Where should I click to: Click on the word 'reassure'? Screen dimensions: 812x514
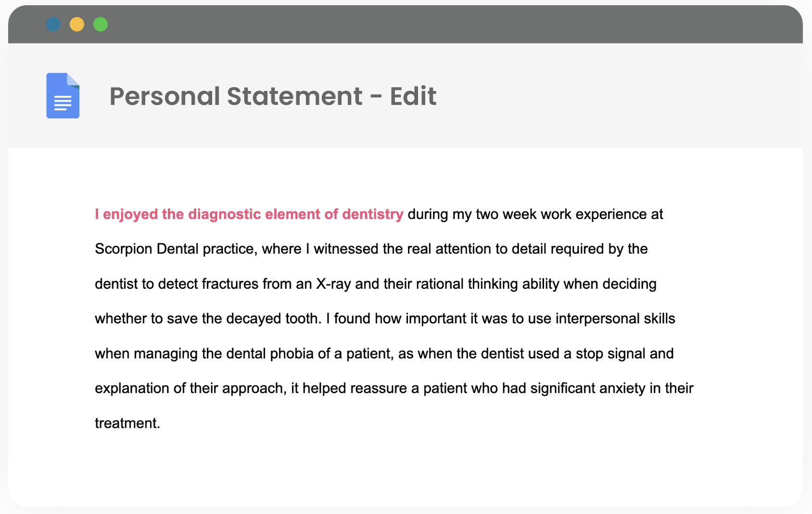click(378, 388)
